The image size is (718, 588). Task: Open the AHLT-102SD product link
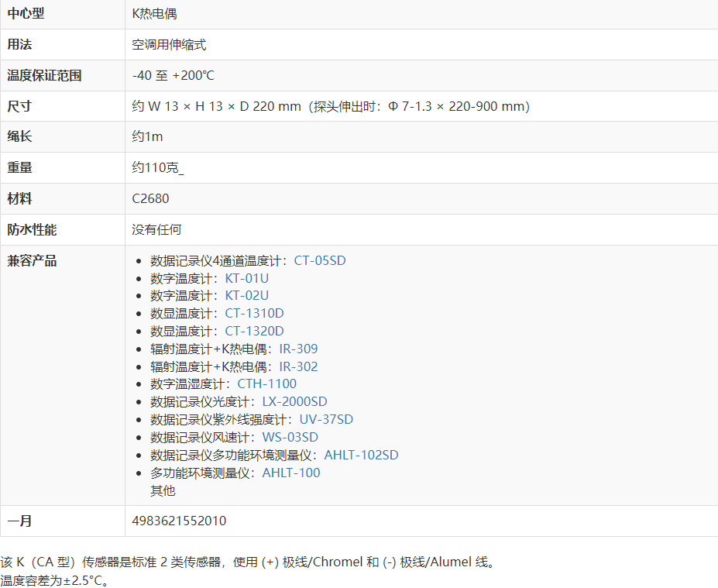coord(361,455)
